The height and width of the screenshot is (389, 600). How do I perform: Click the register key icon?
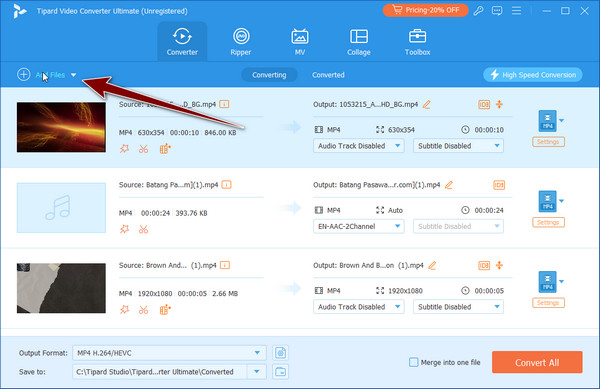coord(478,11)
